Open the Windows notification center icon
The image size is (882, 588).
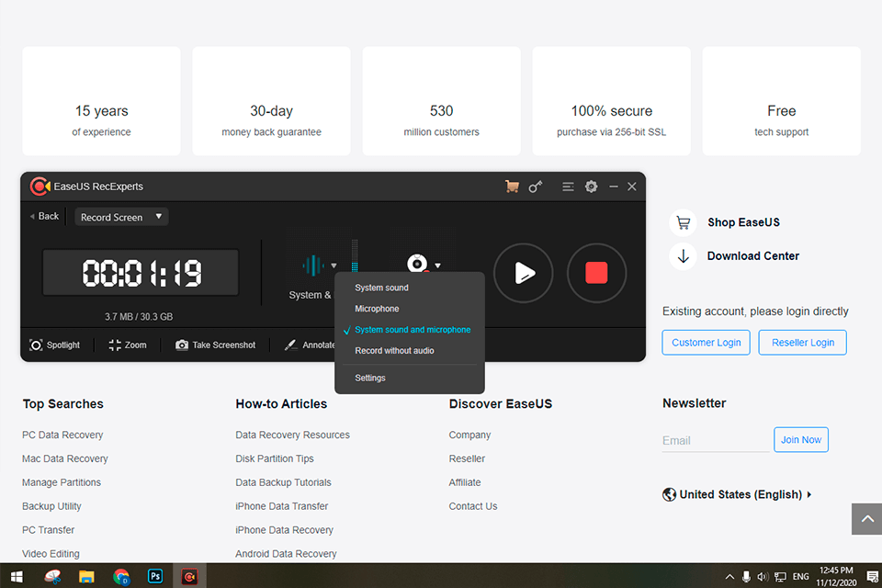(x=873, y=577)
